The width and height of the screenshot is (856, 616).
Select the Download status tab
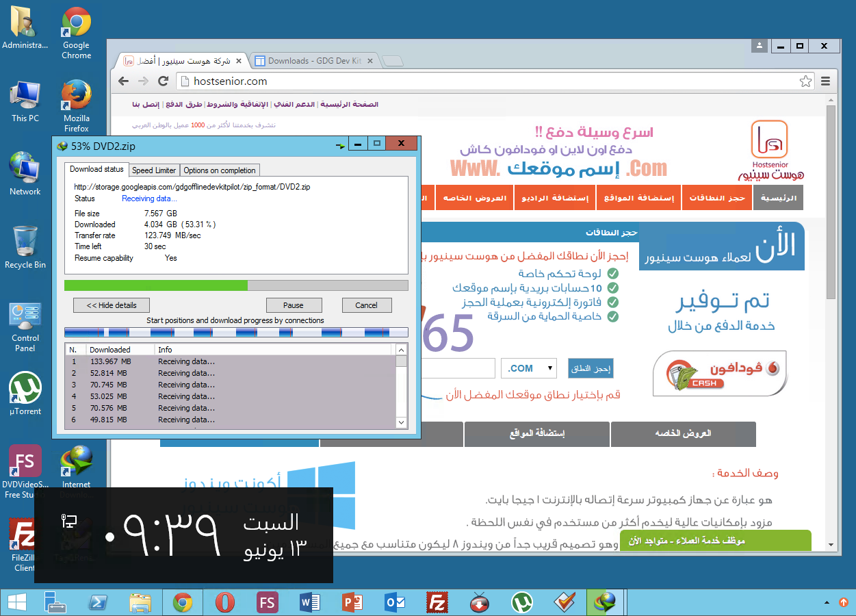click(x=96, y=169)
